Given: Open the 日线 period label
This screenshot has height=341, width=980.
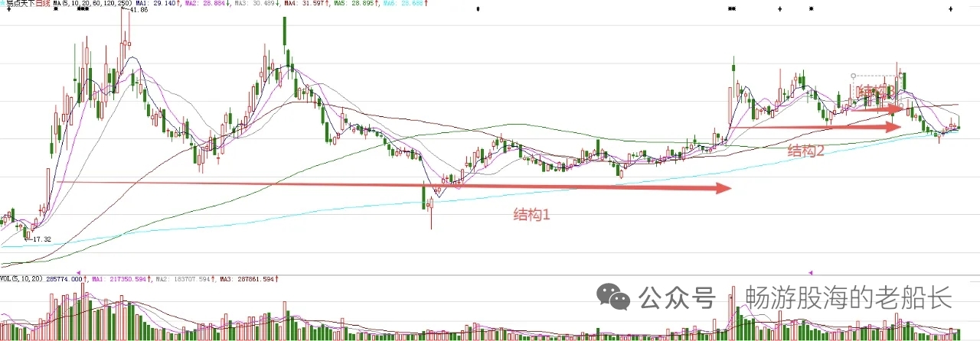Looking at the screenshot, I should tap(43, 3).
